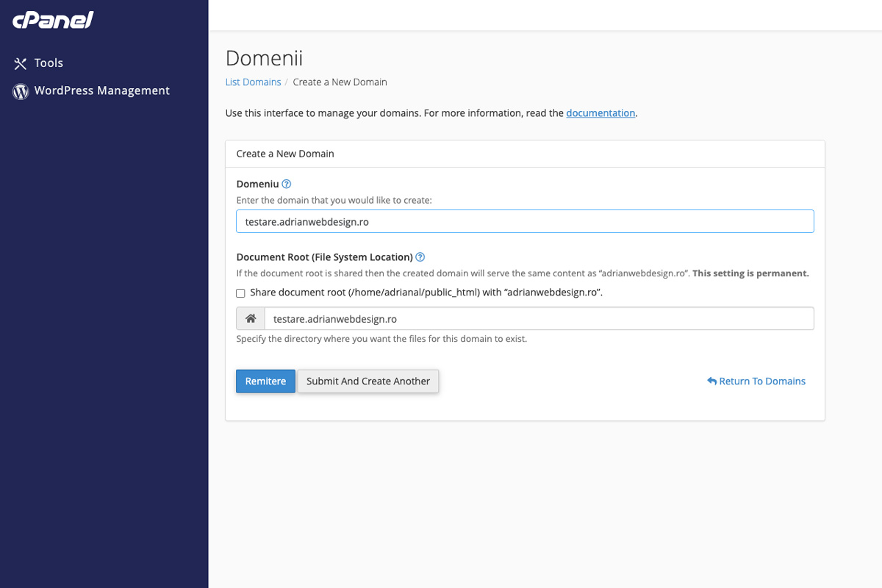
Task: Click the Domeniu field label
Action: click(257, 184)
